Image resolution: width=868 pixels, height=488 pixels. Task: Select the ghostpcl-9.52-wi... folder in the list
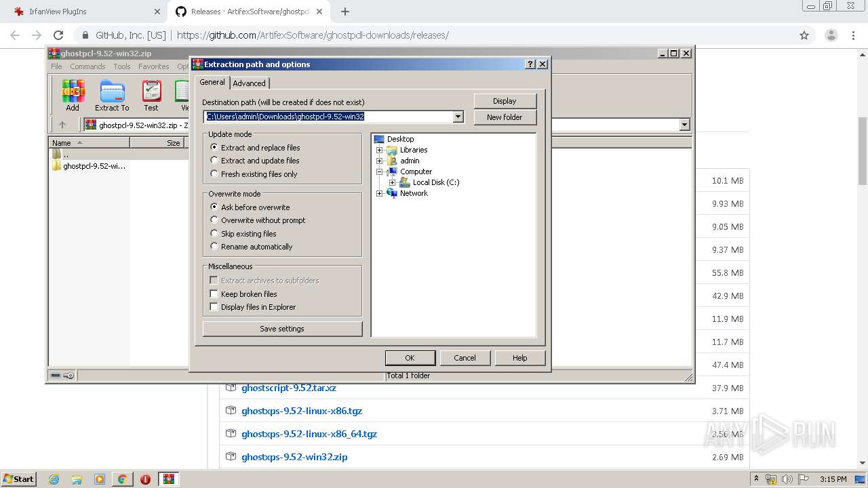[x=89, y=165]
